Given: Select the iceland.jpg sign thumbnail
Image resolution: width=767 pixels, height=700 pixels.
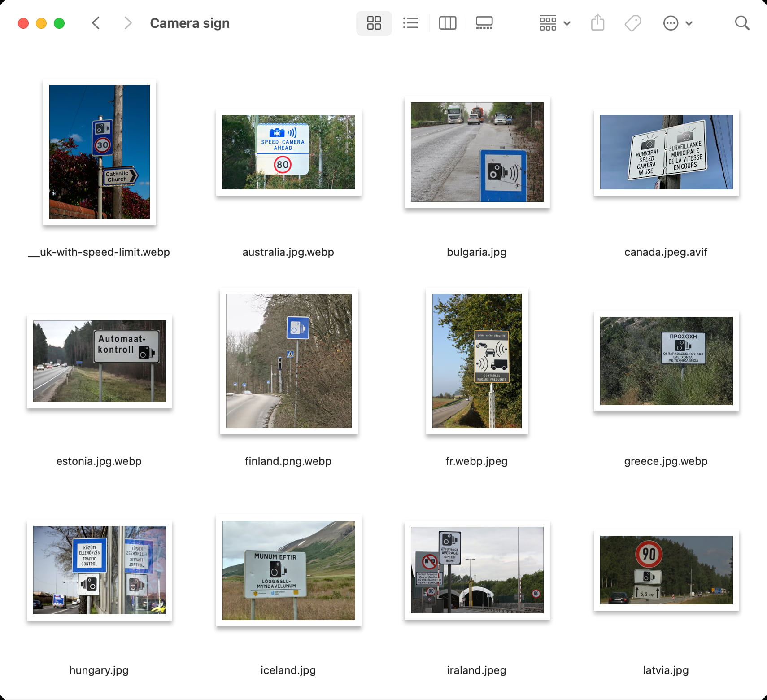Looking at the screenshot, I should 288,570.
